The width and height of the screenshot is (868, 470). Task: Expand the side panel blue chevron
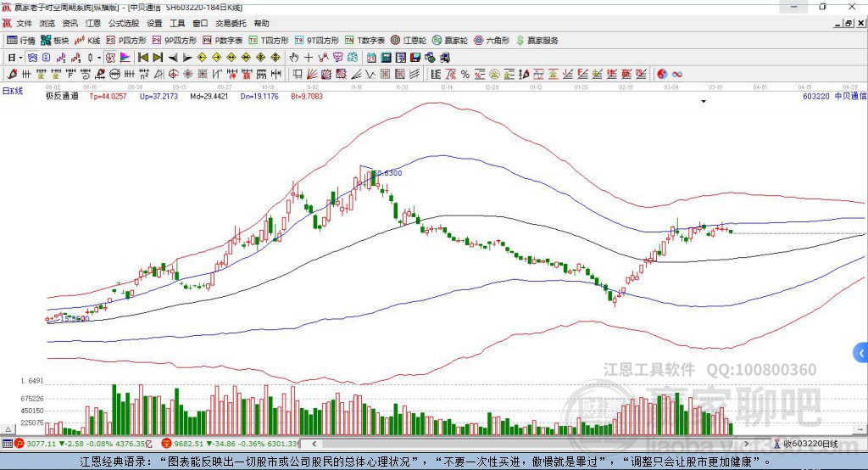[x=861, y=353]
